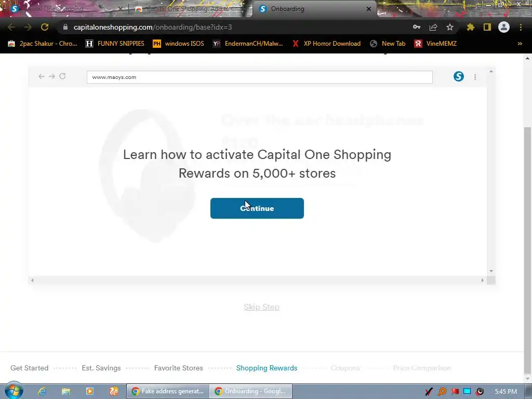Open Windows Explorer folder on taskbar
This screenshot has width=532, height=399.
pos(66,391)
